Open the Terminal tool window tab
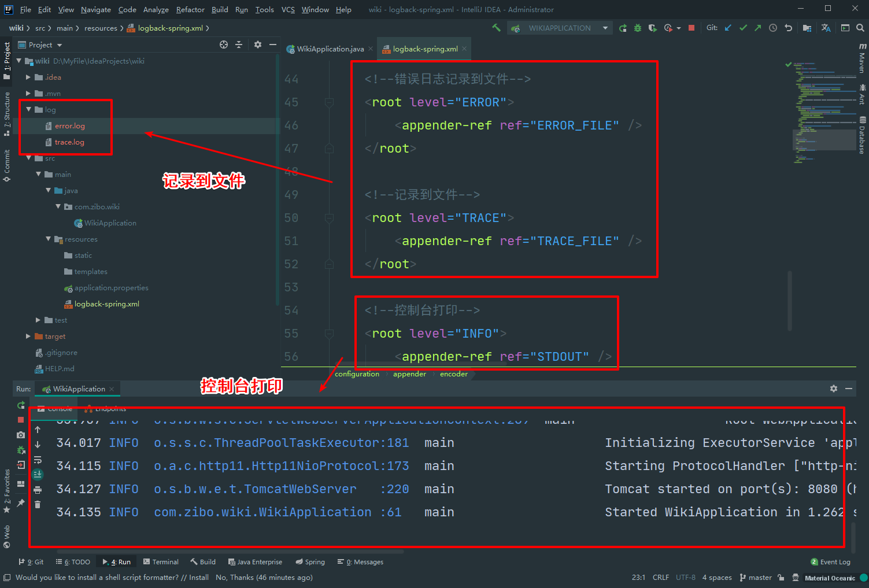The height and width of the screenshot is (588, 869). (161, 562)
